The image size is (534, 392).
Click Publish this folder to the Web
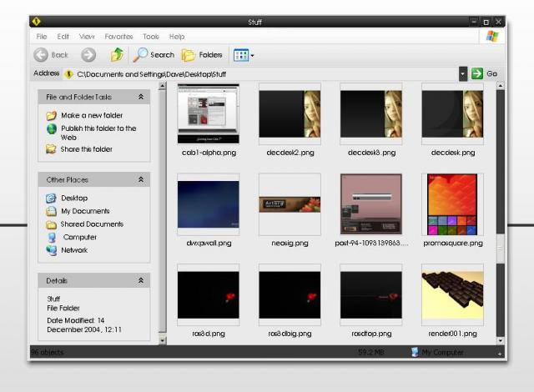98,133
